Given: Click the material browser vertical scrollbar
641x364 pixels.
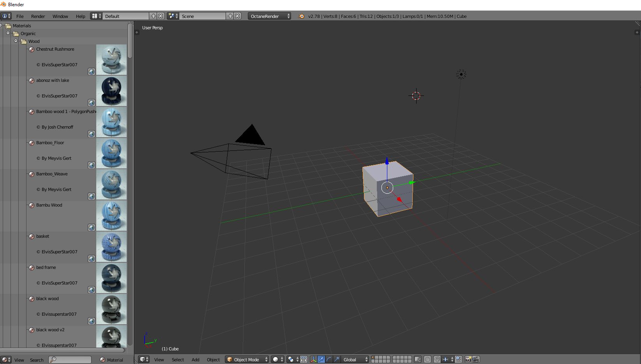Looking at the screenshot, I should [x=130, y=40].
